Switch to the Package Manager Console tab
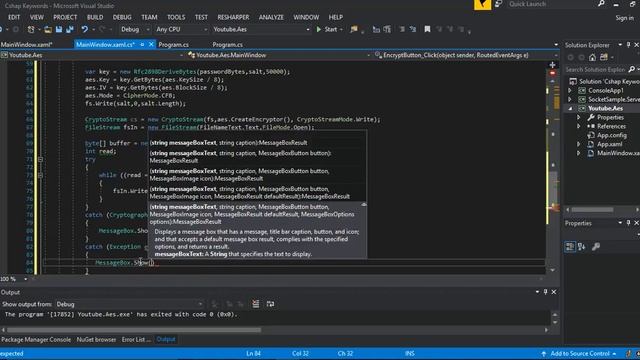This screenshot has height=360, width=640. [x=36, y=340]
